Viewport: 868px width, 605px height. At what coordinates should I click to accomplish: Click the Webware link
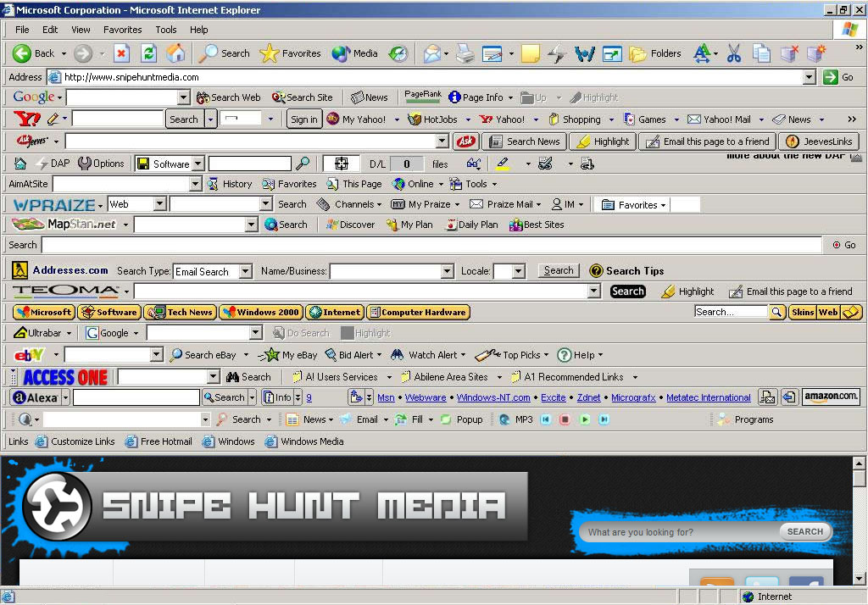click(426, 397)
